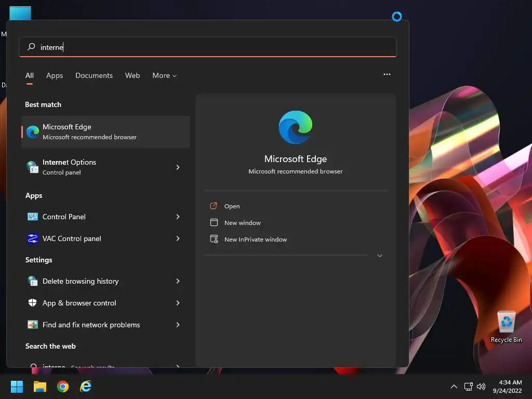Select the 'App & browser control' label

(x=79, y=303)
